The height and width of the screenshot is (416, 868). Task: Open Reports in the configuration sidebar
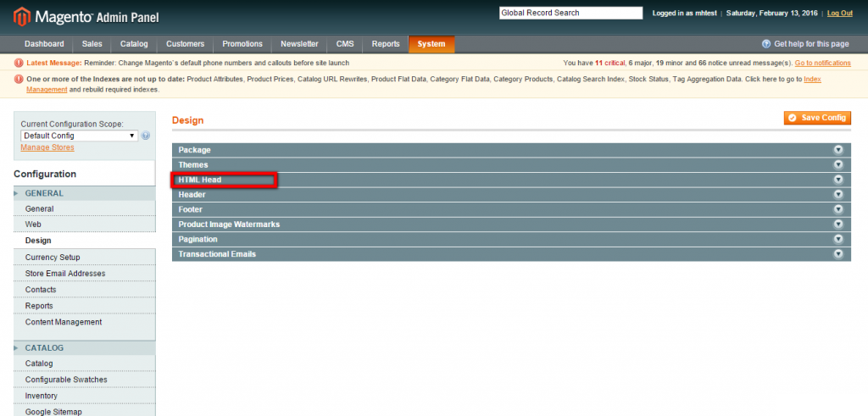[85, 306]
